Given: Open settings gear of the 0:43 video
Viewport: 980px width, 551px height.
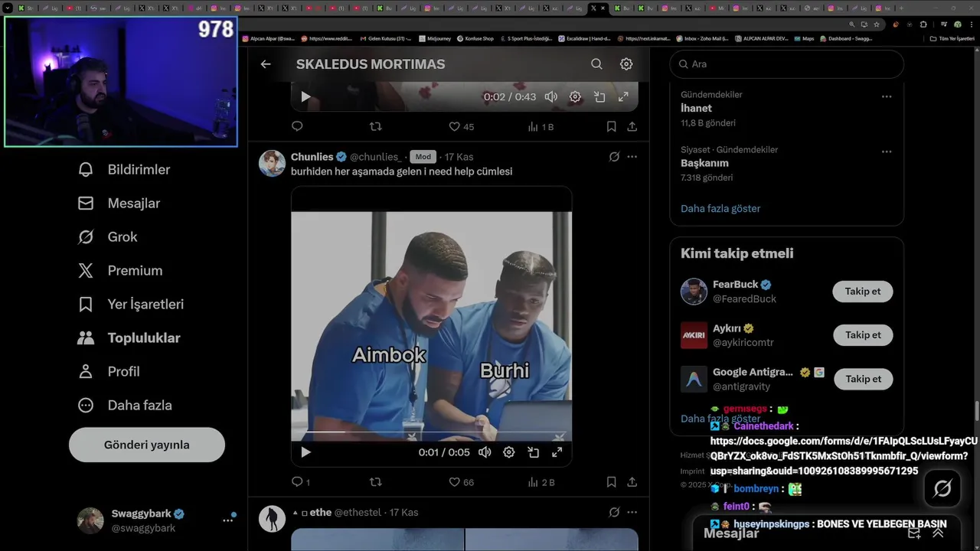Looking at the screenshot, I should coord(575,97).
